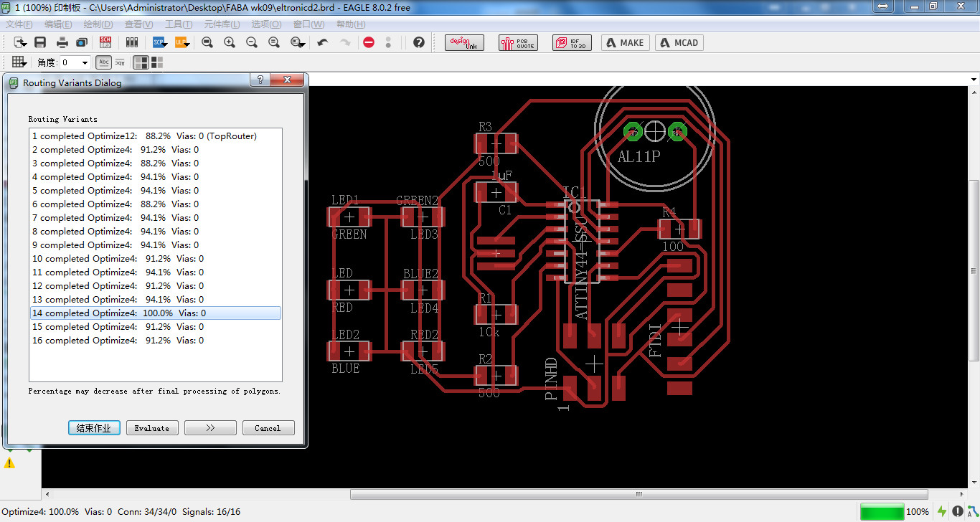
Task: Open the 元件库(L) menu
Action: 222,24
